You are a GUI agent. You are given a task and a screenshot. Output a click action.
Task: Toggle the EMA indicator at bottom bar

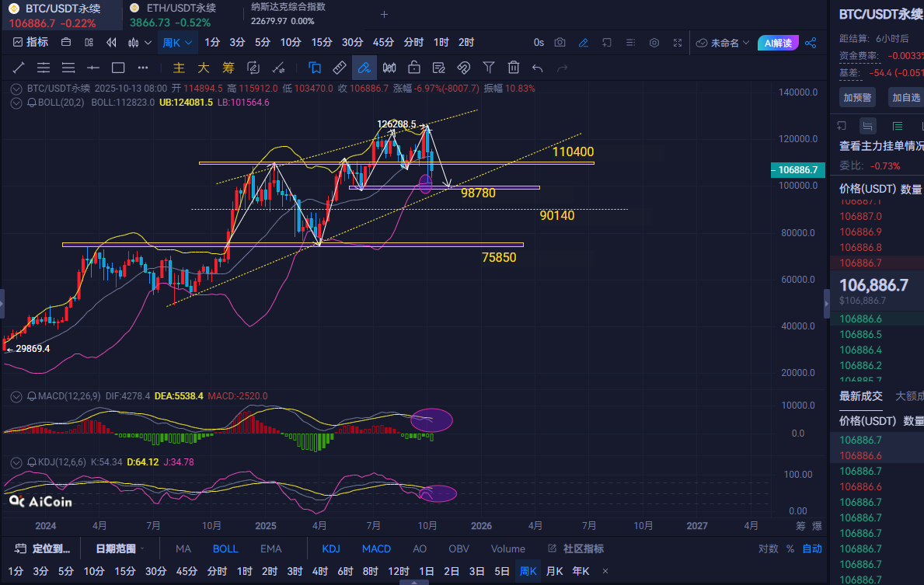coord(271,548)
